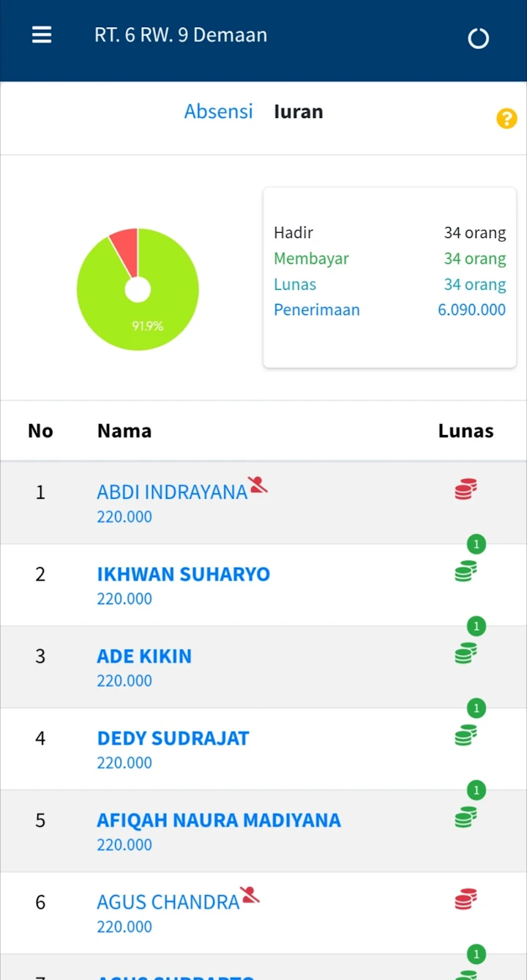Viewport: 527px width, 980px height.
Task: Click green coins icon for Ikhwan Suharyo
Action: coord(466,571)
